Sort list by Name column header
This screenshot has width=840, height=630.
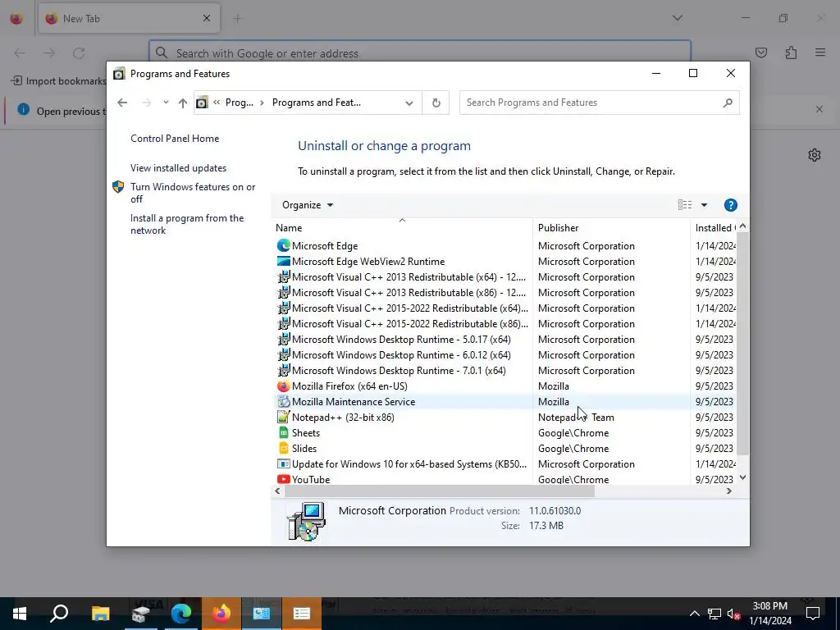pos(403,228)
